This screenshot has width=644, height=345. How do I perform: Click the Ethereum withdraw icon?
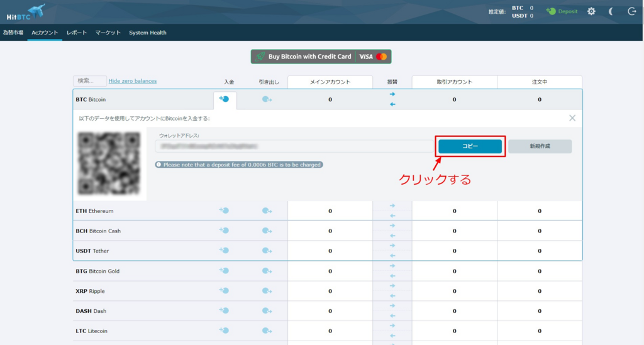tap(267, 211)
